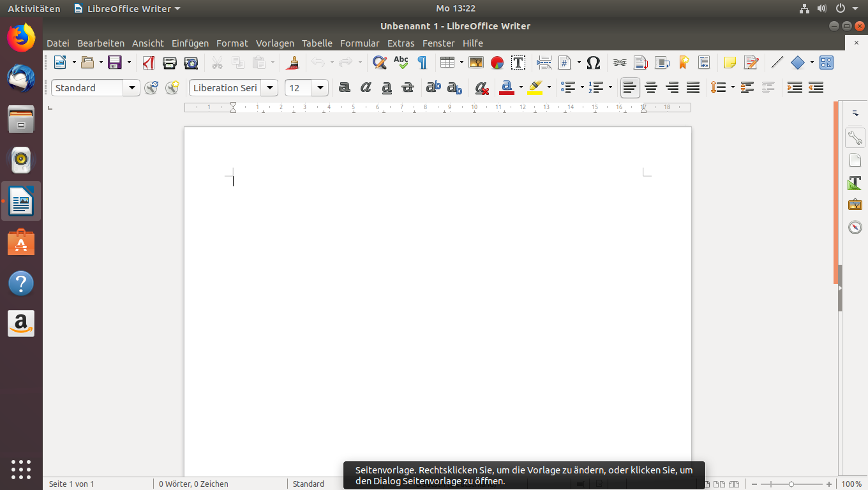Open the Bearbeiten menu
868x490 pixels.
tap(101, 43)
